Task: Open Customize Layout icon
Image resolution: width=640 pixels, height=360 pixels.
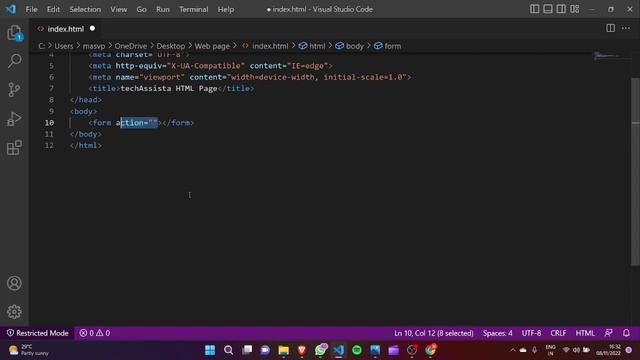Action: point(575,9)
